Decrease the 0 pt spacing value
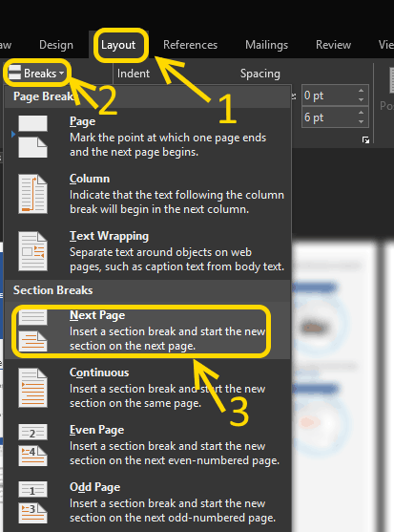394x532 pixels. point(362,99)
